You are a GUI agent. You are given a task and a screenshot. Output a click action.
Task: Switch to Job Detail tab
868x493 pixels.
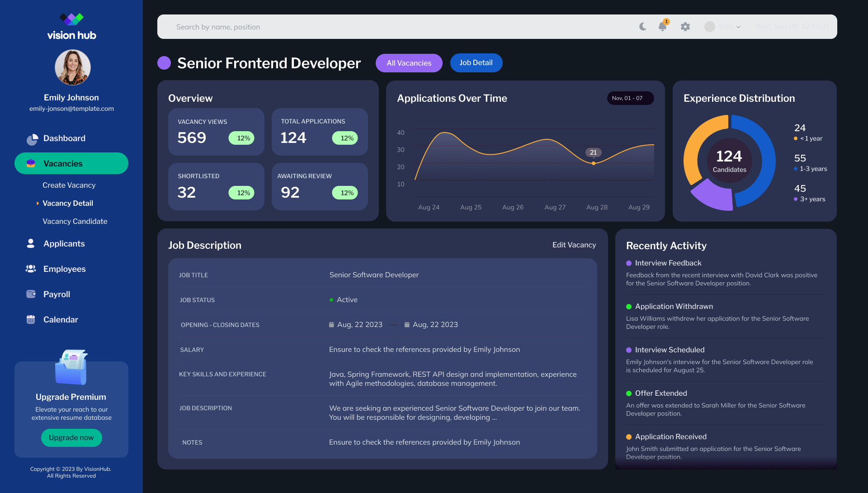point(476,63)
